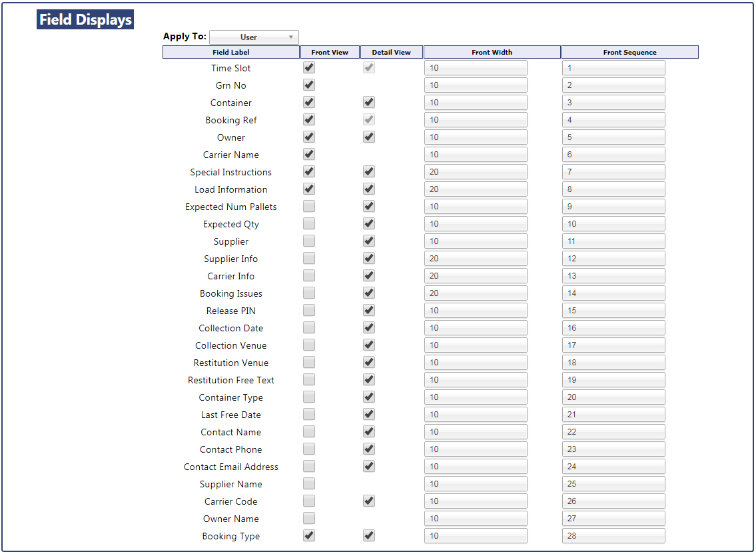Toggle Detail View for Last Free Date

(x=369, y=415)
